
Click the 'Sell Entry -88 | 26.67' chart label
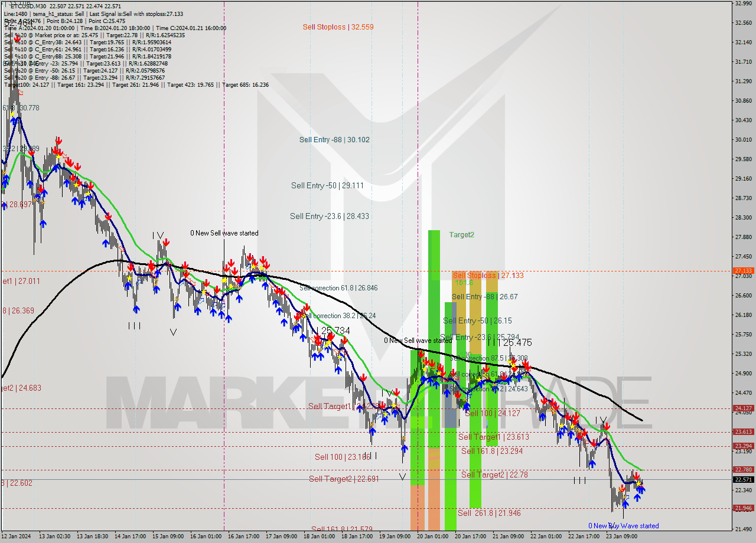[485, 296]
